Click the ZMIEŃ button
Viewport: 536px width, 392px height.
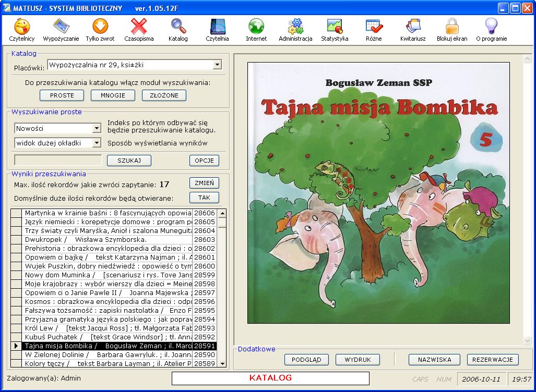[205, 183]
